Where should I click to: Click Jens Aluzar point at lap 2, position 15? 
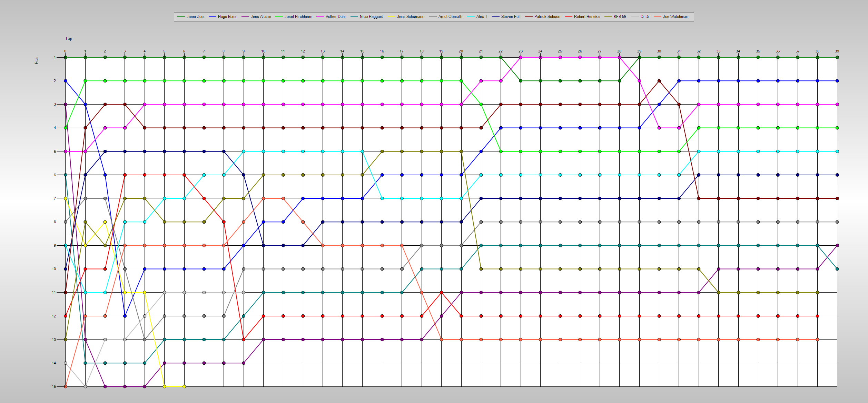pyautogui.click(x=105, y=386)
